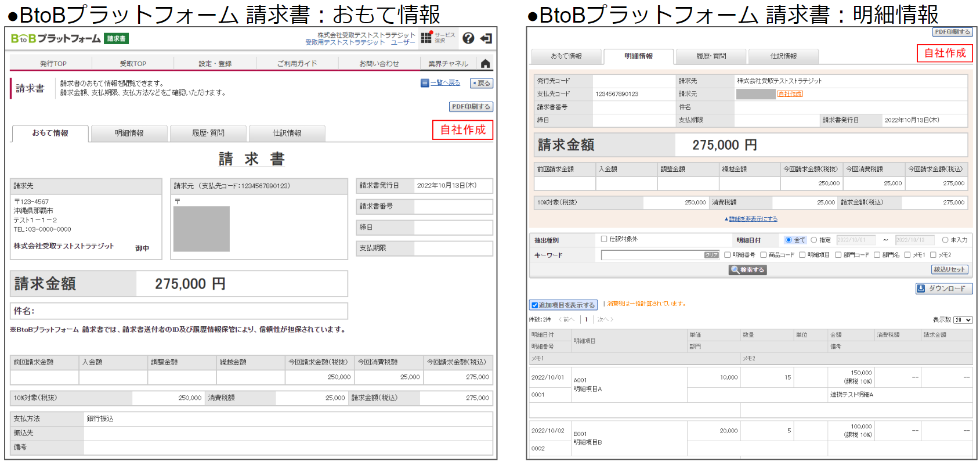Open 仕訳情報 tab in the right screen
Screen dimensions: 980x465
tap(783, 56)
